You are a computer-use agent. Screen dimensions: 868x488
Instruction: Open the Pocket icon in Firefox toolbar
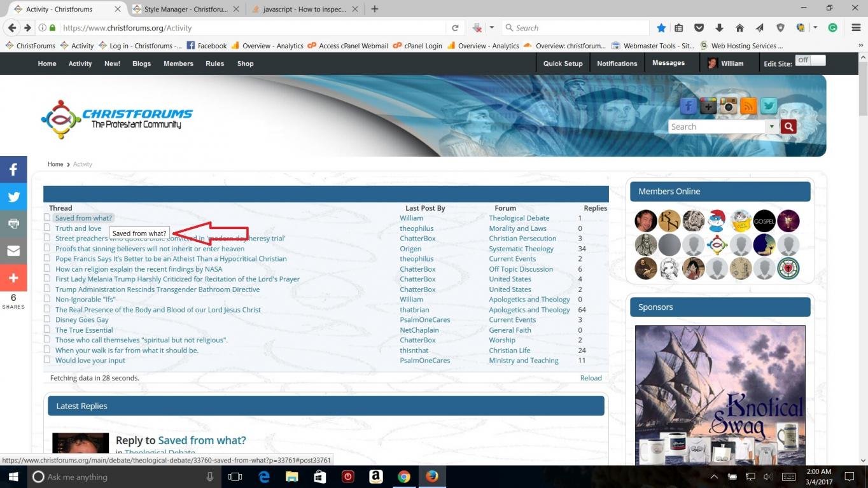[x=699, y=28]
